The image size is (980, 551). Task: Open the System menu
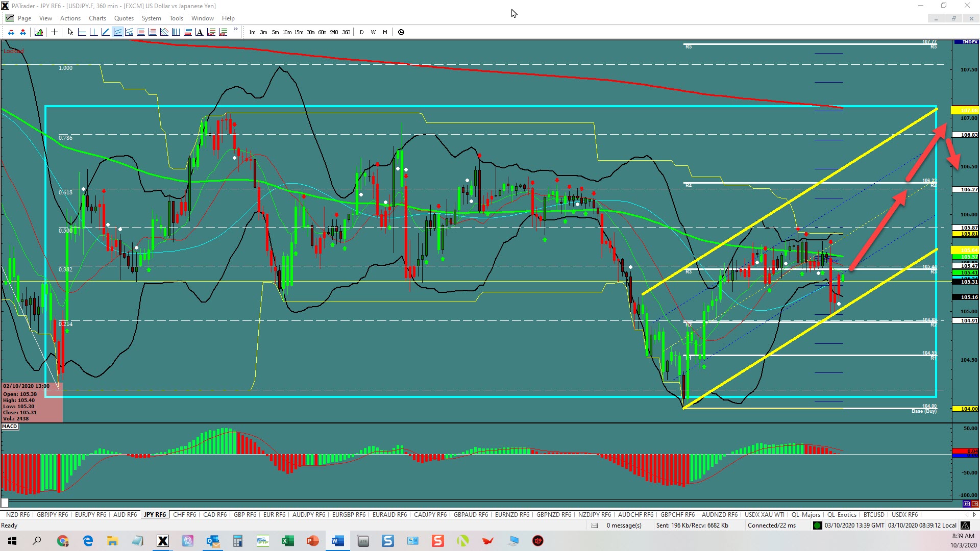[x=152, y=18]
